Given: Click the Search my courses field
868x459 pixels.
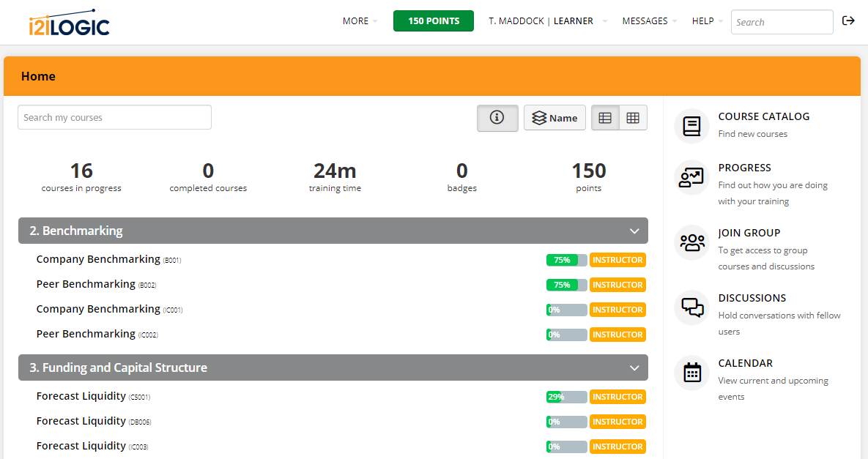Looking at the screenshot, I should click(114, 117).
